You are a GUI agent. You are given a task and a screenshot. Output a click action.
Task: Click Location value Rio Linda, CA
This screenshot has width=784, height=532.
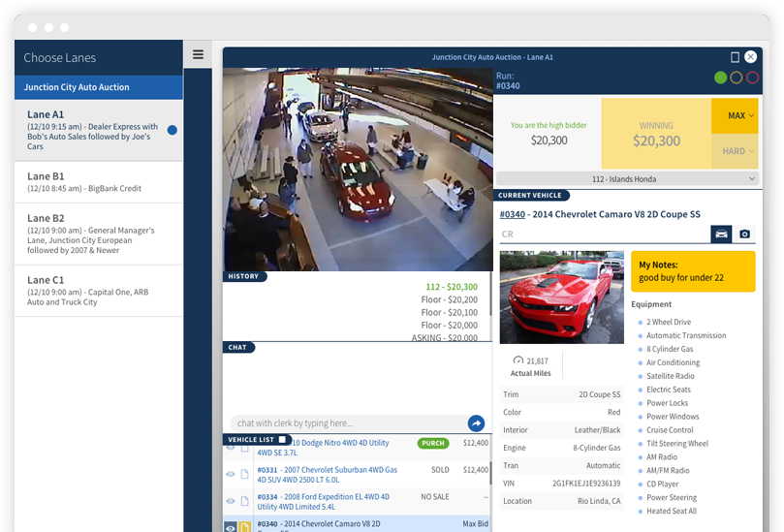599,501
